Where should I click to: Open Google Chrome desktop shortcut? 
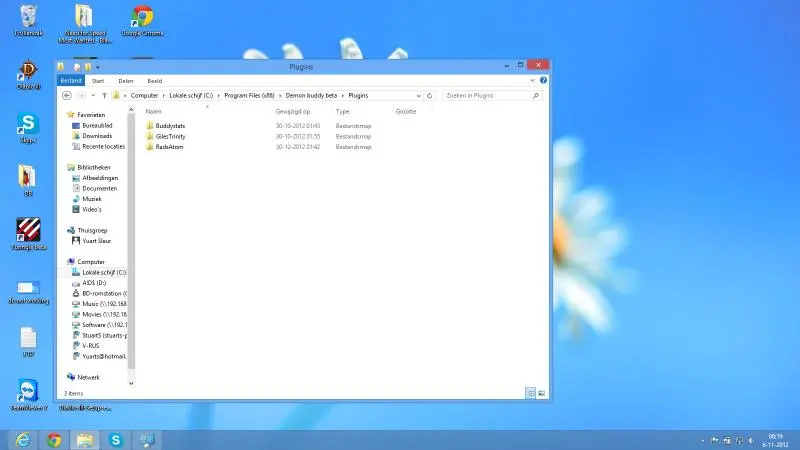point(143,18)
